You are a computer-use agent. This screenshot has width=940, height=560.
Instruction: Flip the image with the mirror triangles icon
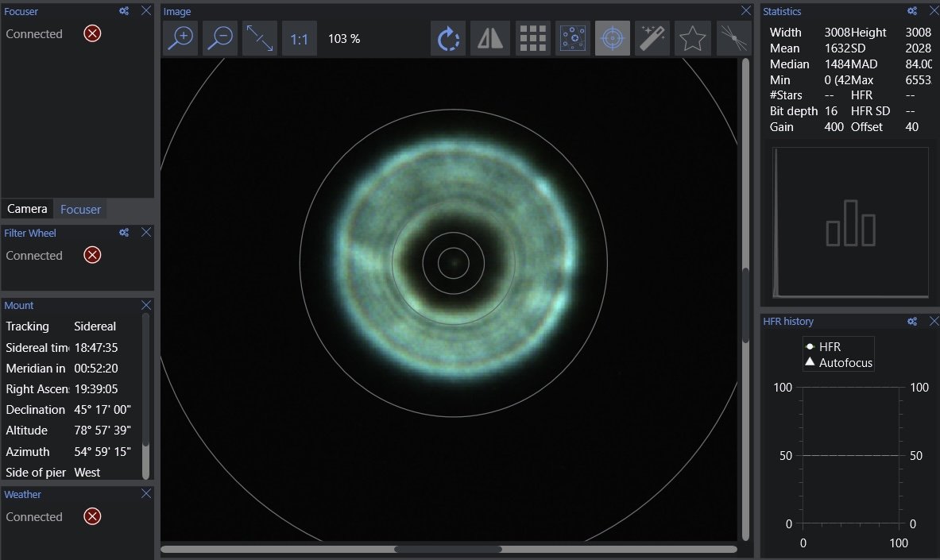490,38
